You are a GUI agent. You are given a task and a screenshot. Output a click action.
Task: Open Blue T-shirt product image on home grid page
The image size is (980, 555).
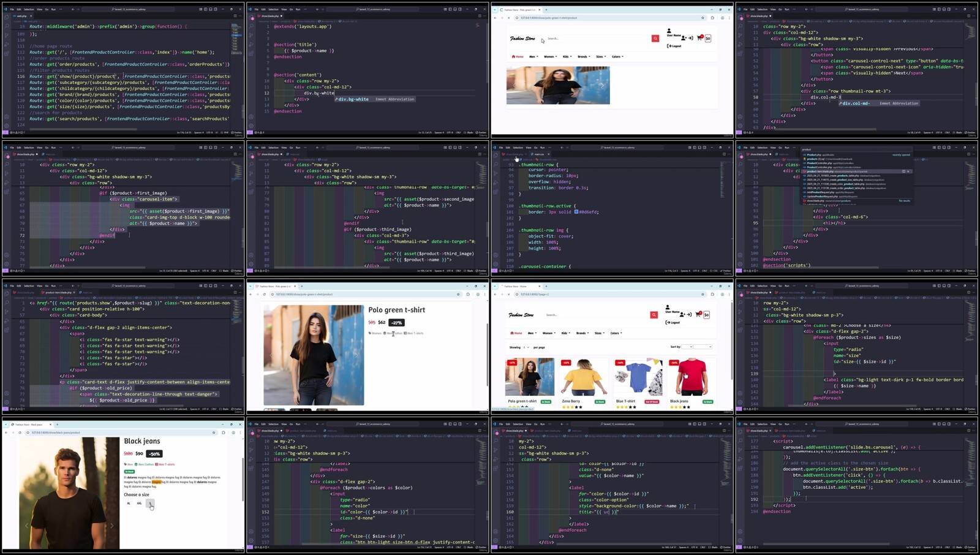click(x=638, y=377)
